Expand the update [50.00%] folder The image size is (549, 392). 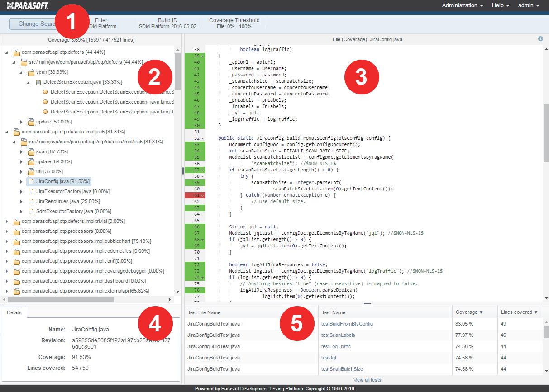click(x=21, y=122)
